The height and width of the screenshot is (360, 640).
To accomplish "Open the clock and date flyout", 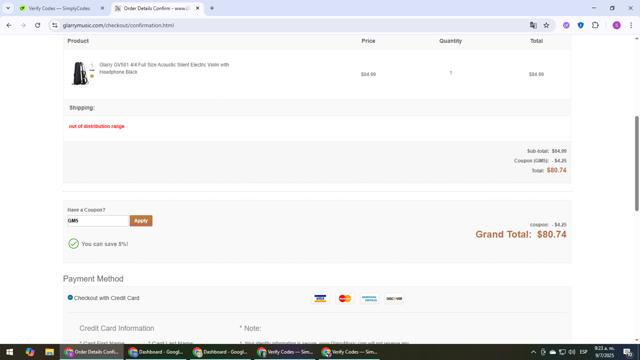I will [x=604, y=352].
